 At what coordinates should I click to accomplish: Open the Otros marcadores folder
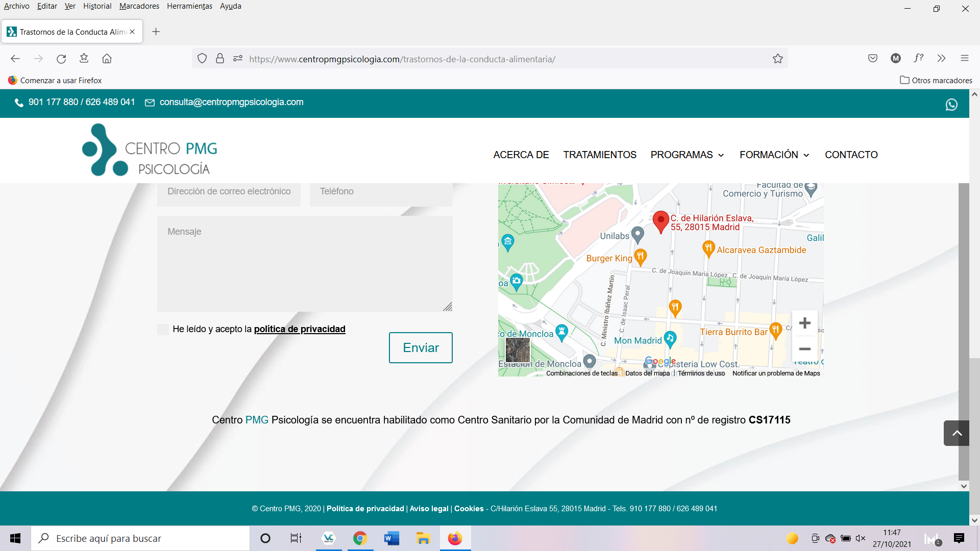tap(936, 81)
